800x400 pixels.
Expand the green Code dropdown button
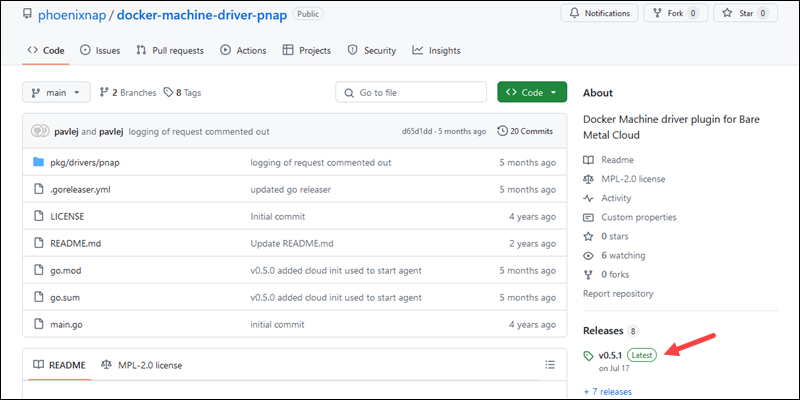pyautogui.click(x=532, y=92)
